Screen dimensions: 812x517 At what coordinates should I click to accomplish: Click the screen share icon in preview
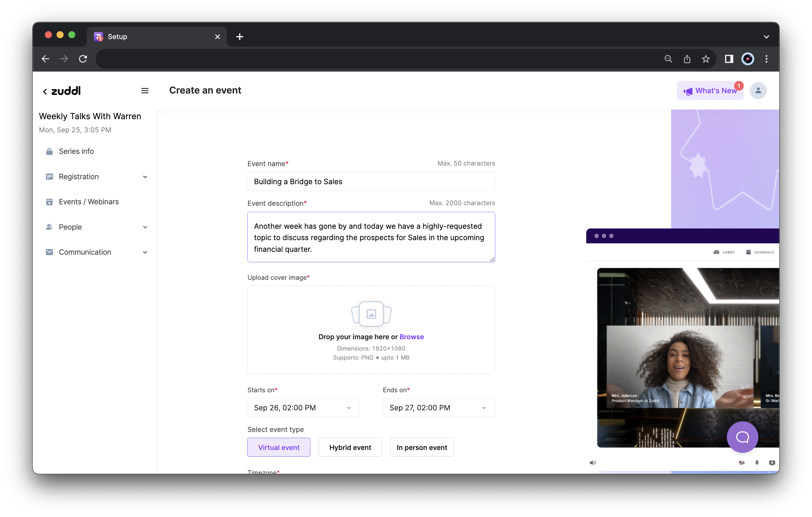(772, 463)
